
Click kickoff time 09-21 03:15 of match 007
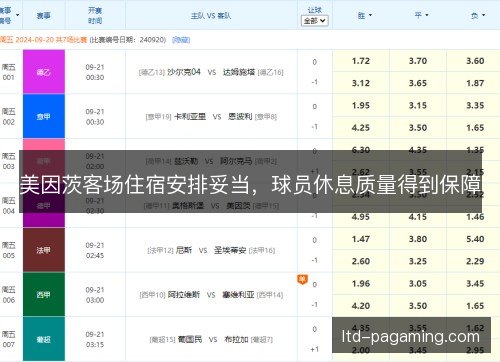tap(95, 339)
